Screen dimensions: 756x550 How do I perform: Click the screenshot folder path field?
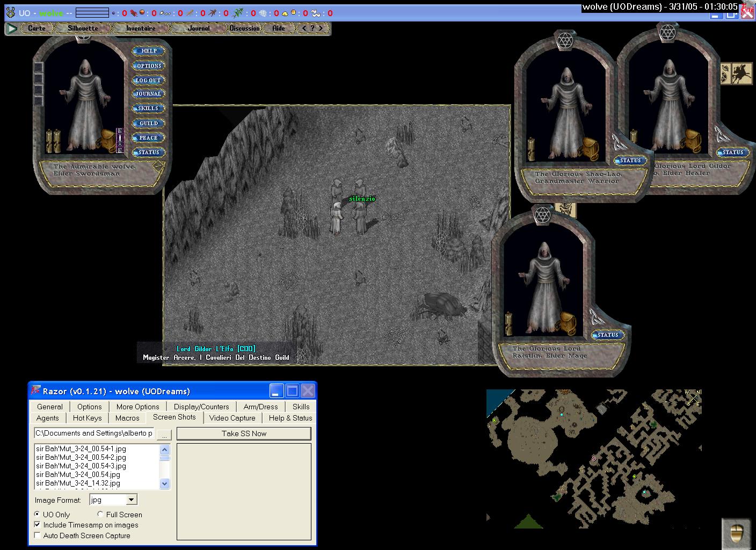94,433
